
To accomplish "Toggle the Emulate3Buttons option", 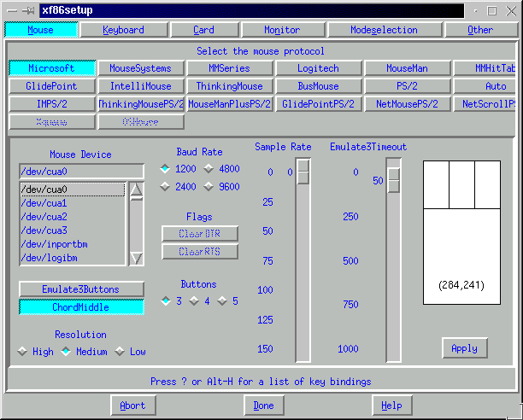I will click(81, 289).
